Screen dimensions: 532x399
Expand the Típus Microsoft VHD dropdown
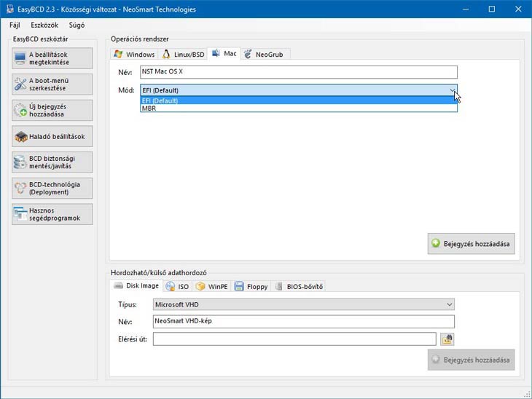pos(303,304)
